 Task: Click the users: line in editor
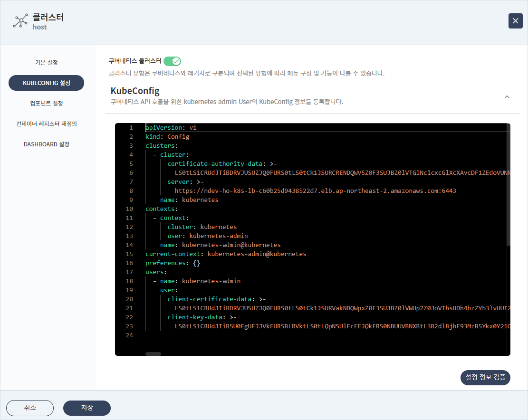click(x=156, y=272)
